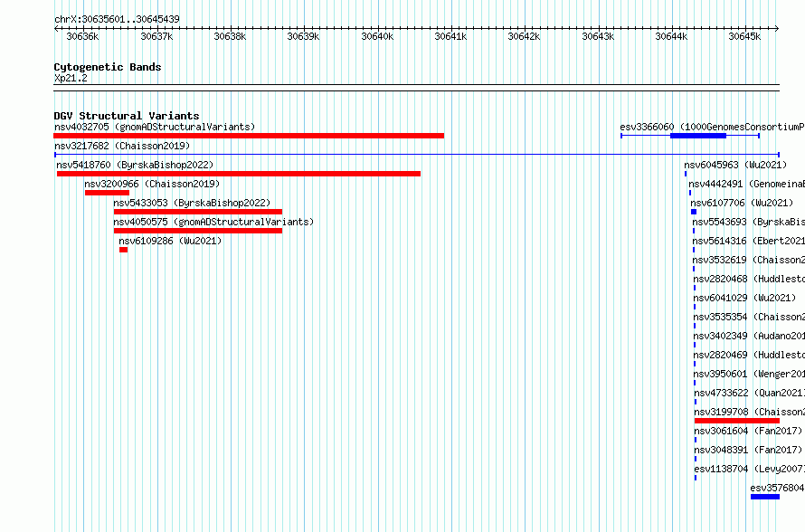Select the red bar under nsv4032705
Image resolution: width=805 pixels, height=532 pixels.
(x=249, y=136)
